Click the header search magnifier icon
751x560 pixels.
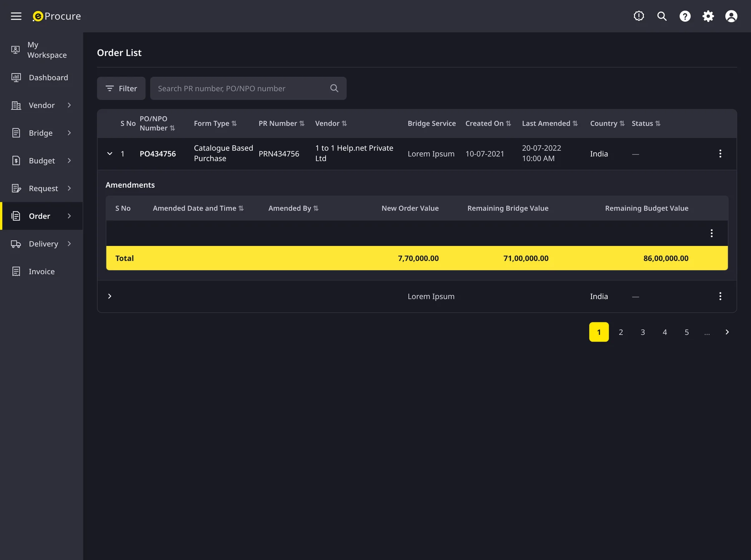(662, 16)
